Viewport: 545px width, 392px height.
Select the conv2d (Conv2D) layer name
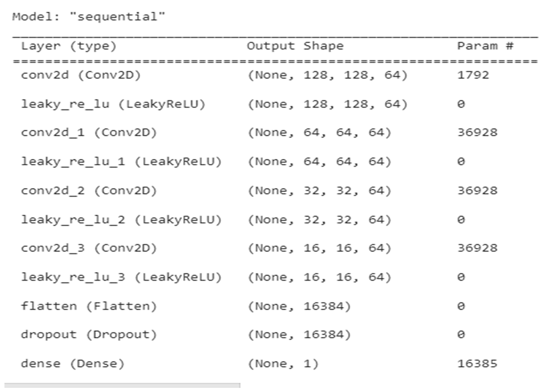[81, 75]
